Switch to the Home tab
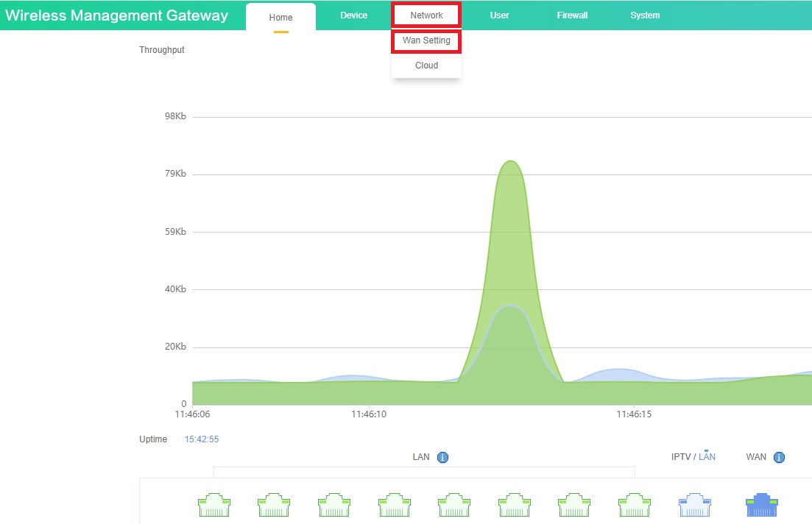 tap(280, 18)
